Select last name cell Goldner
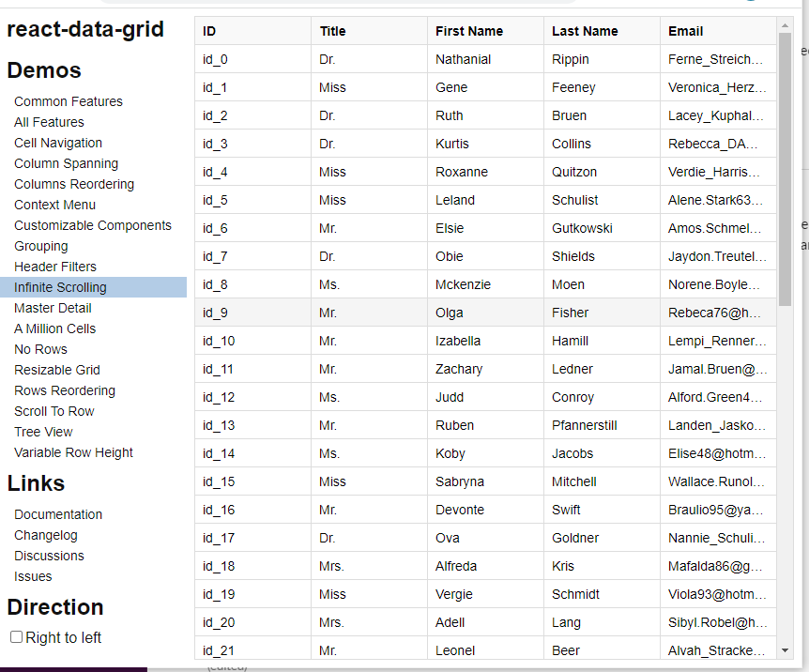Image resolution: width=809 pixels, height=672 pixels. click(603, 537)
